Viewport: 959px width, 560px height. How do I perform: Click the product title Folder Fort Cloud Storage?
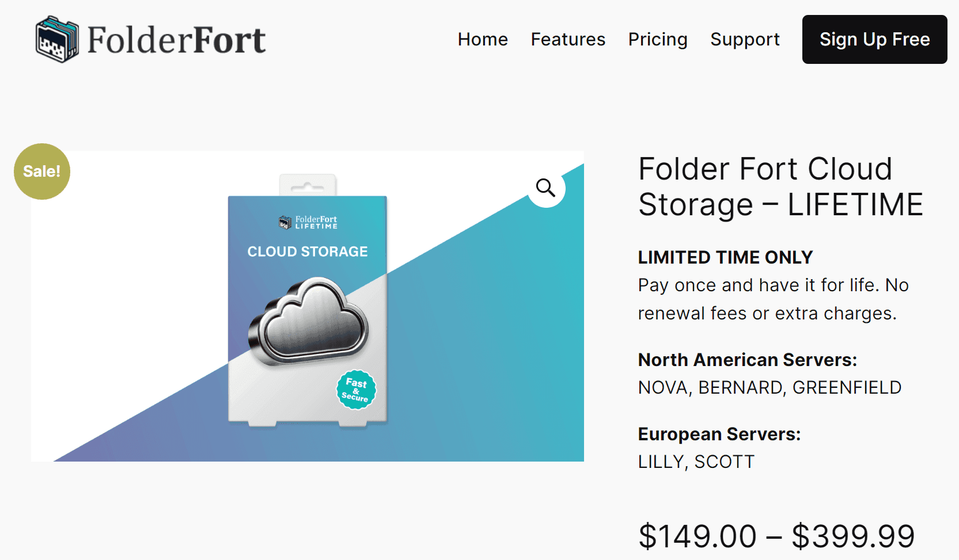780,186
